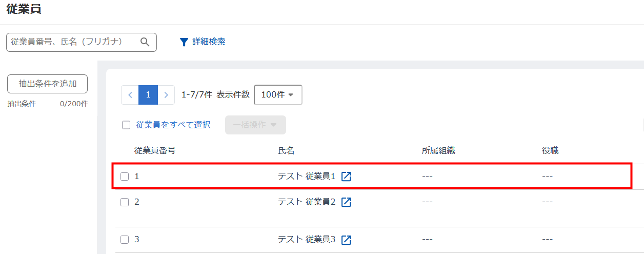Open テスト 従業員1 external link icon
The height and width of the screenshot is (254, 644).
tap(346, 177)
